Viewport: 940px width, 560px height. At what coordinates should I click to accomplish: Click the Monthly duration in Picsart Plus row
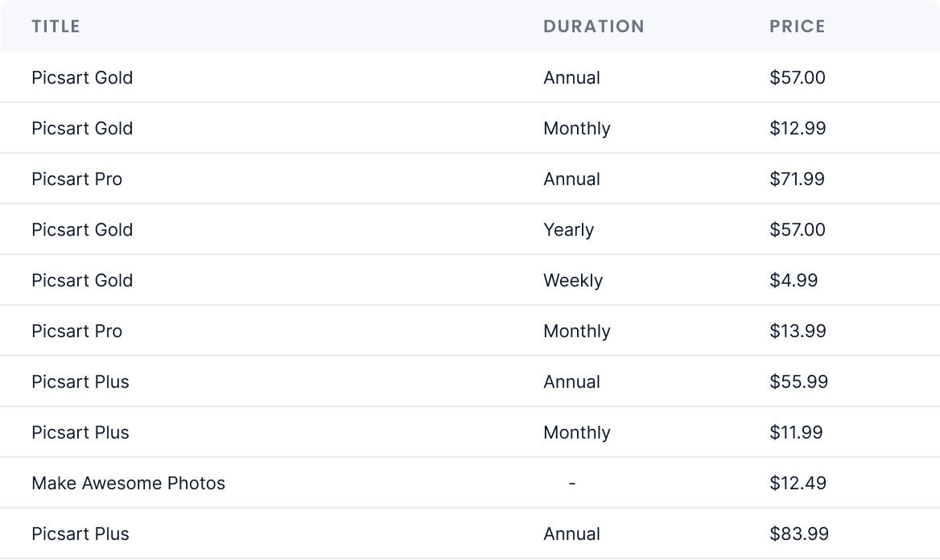pos(576,433)
